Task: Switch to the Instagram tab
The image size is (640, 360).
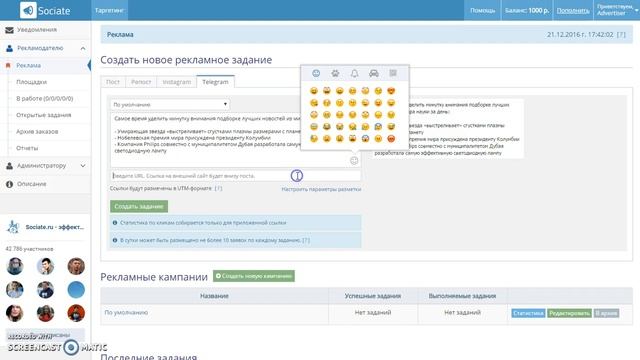Action: point(176,82)
